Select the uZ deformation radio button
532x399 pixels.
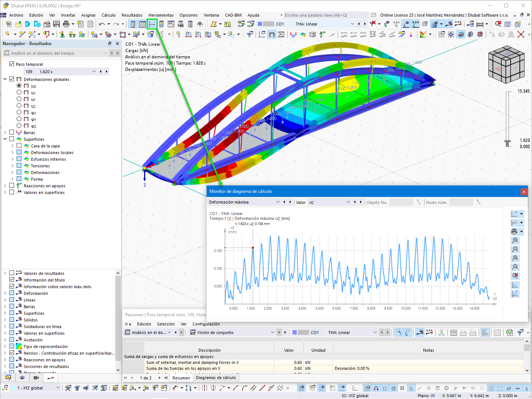coord(19,106)
